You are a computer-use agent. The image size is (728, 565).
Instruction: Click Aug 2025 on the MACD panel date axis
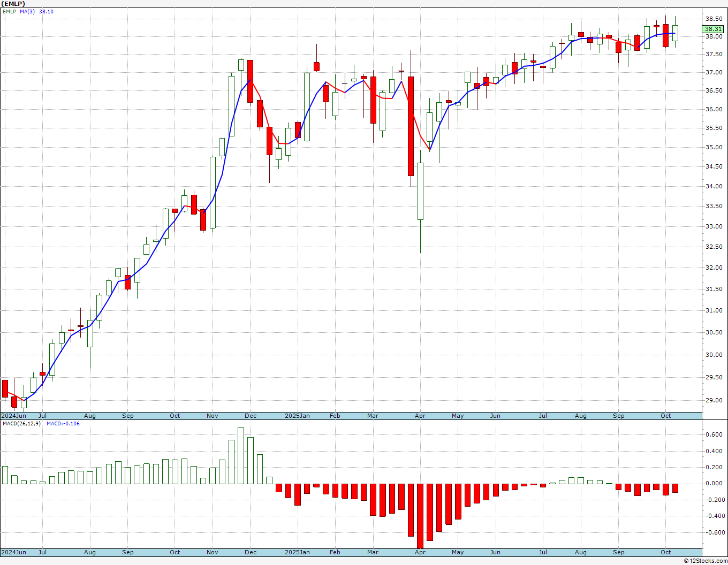pos(581,552)
